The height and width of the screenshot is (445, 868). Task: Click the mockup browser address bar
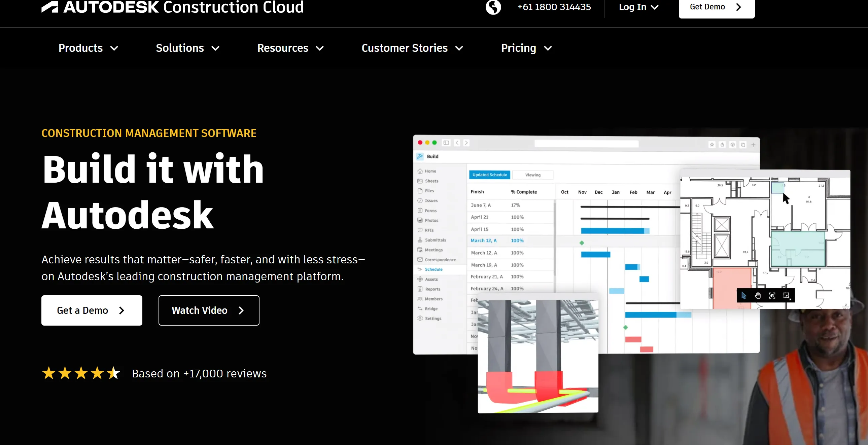point(586,144)
